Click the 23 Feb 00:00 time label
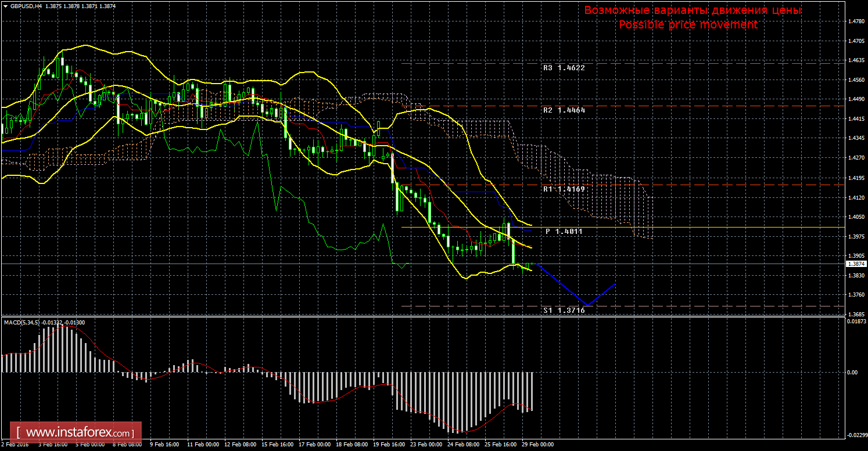 (x=426, y=445)
